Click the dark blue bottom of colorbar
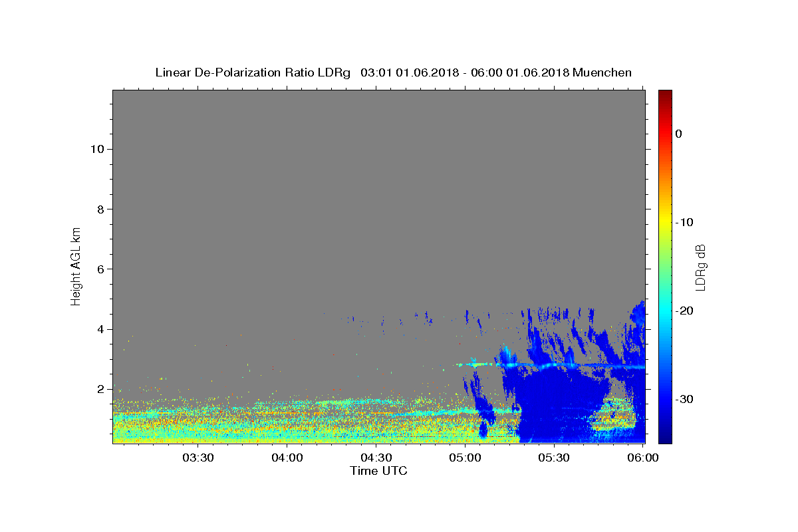Image resolution: width=798 pixels, height=532 pixels. (x=665, y=438)
